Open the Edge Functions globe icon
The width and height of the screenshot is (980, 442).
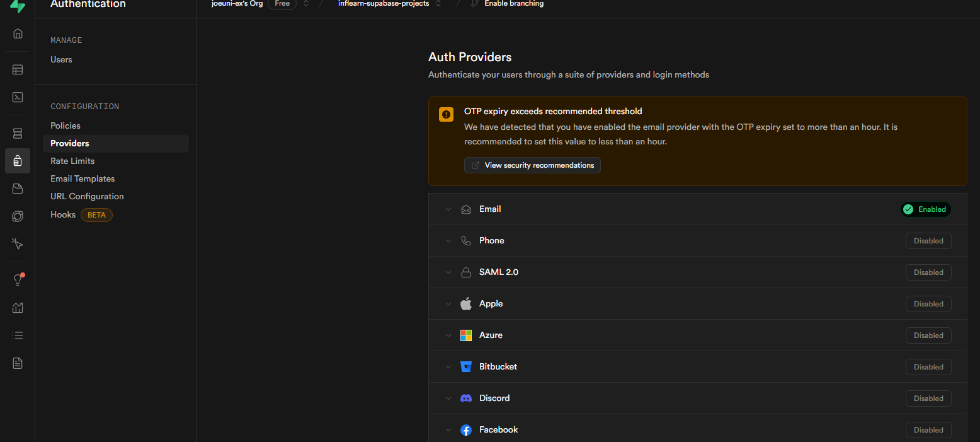(18, 216)
